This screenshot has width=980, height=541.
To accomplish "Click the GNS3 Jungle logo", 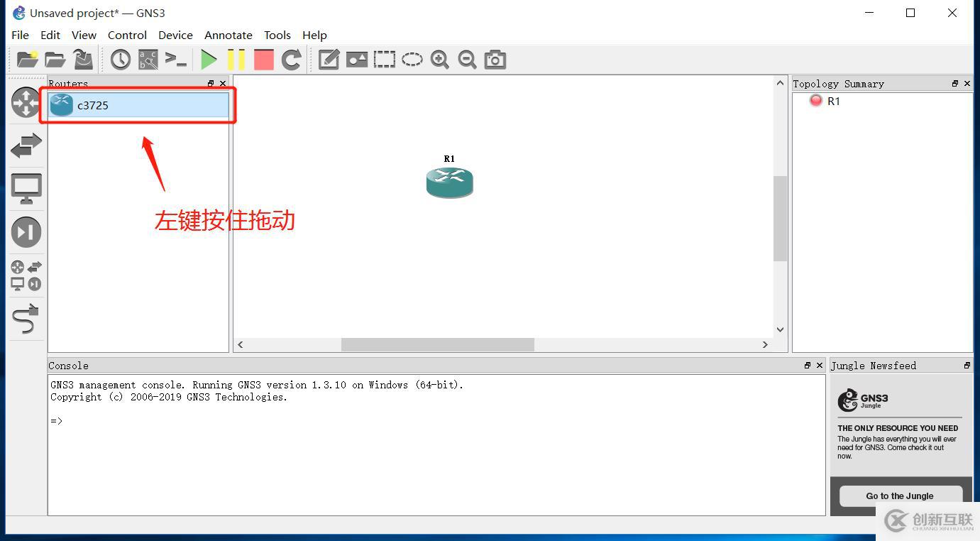I will [863, 400].
